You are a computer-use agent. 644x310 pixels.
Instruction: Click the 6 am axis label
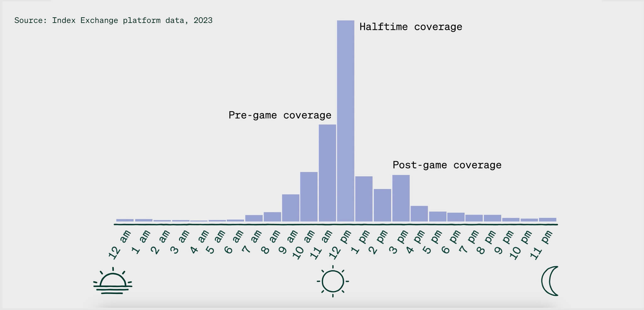234,242
